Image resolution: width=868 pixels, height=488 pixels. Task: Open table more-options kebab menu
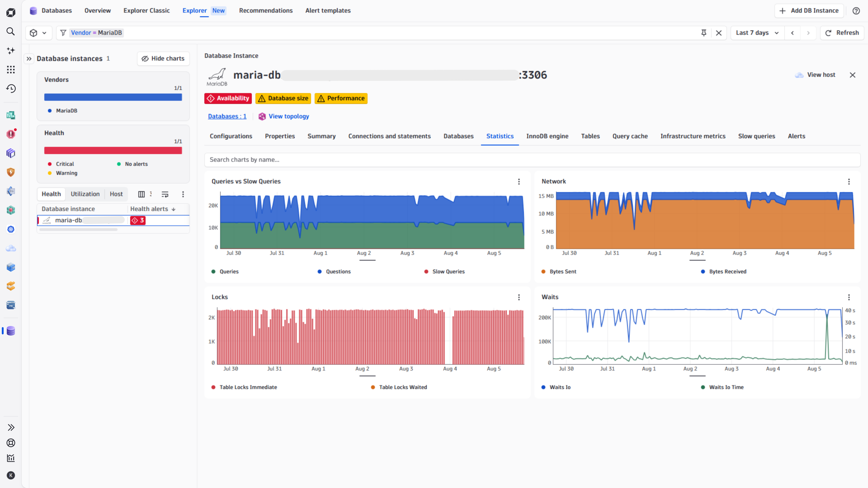click(183, 194)
